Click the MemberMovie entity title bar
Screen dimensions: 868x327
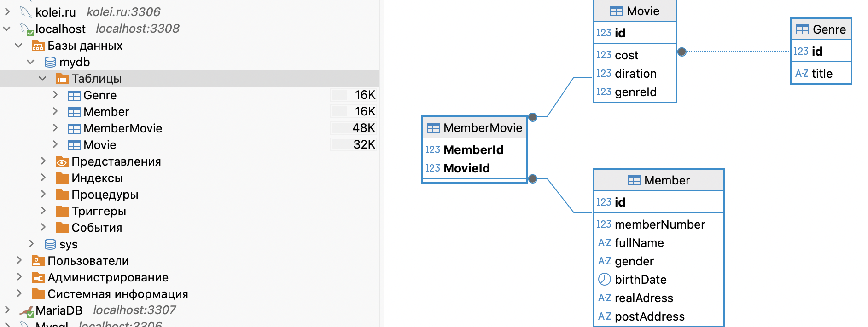[x=475, y=128]
